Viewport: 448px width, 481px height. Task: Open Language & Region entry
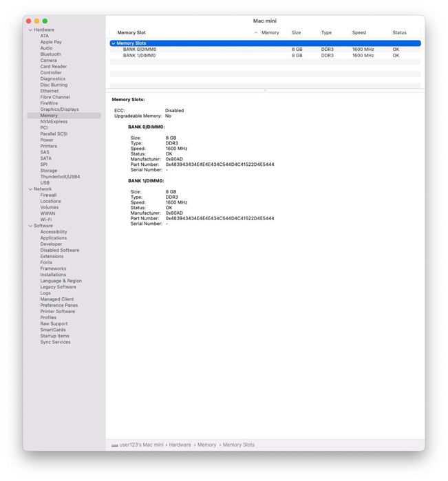[x=61, y=281]
